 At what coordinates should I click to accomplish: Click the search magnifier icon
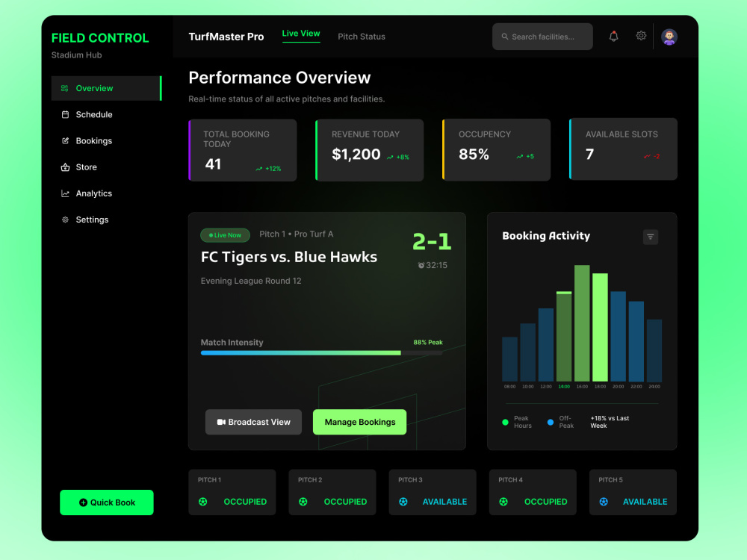(504, 37)
